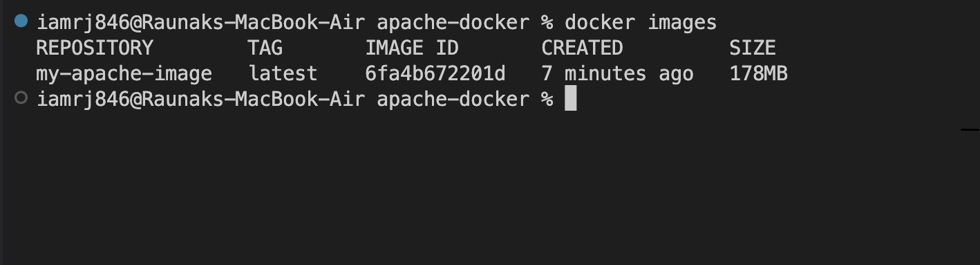This screenshot has height=265, width=980.
Task: Click the blue filled command status dot
Action: [21, 21]
